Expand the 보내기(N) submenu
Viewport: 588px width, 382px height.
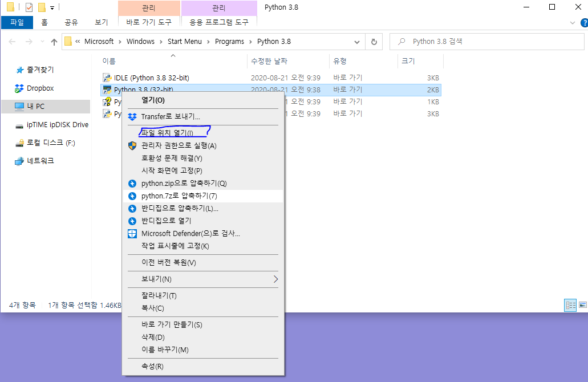tap(203, 279)
